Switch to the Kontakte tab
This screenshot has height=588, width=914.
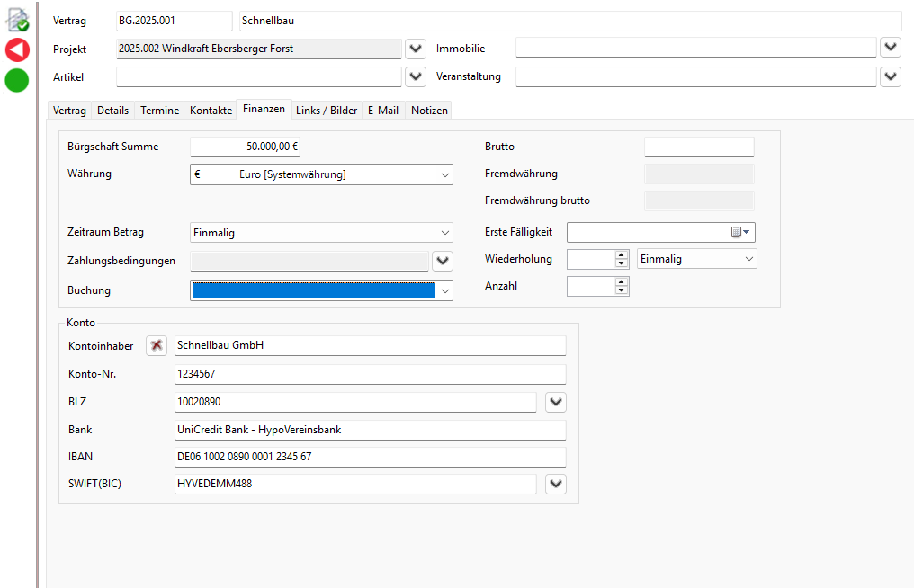click(x=211, y=111)
